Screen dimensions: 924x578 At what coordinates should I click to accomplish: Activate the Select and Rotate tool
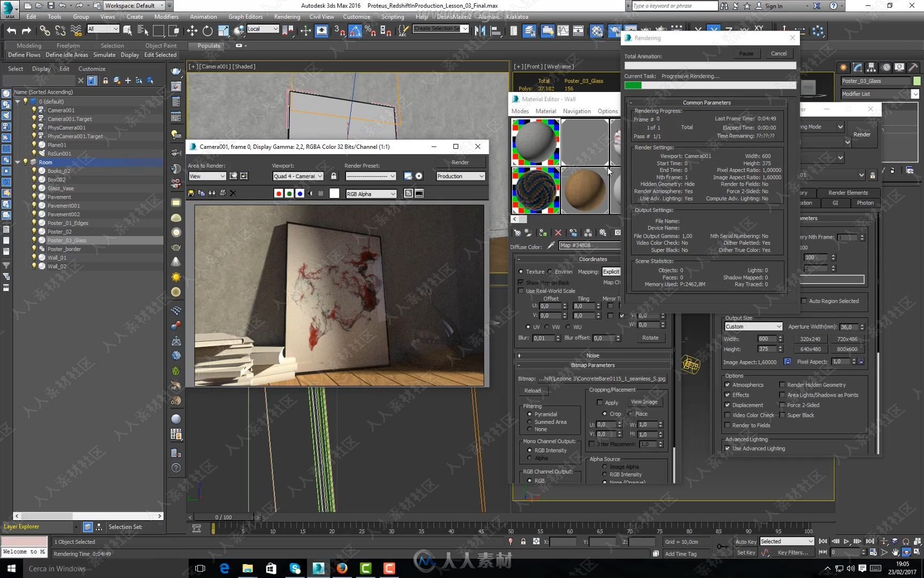click(207, 31)
